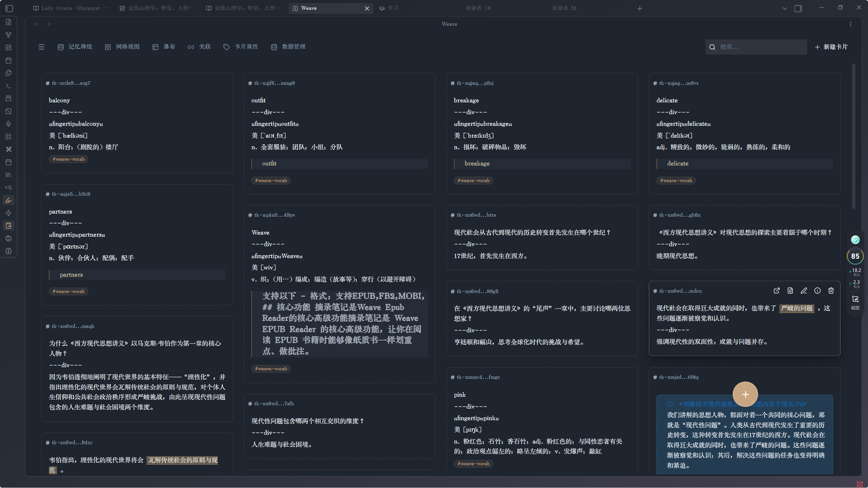This screenshot has height=488, width=868.
Task: Navigate back with the left arrow
Action: (x=37, y=24)
